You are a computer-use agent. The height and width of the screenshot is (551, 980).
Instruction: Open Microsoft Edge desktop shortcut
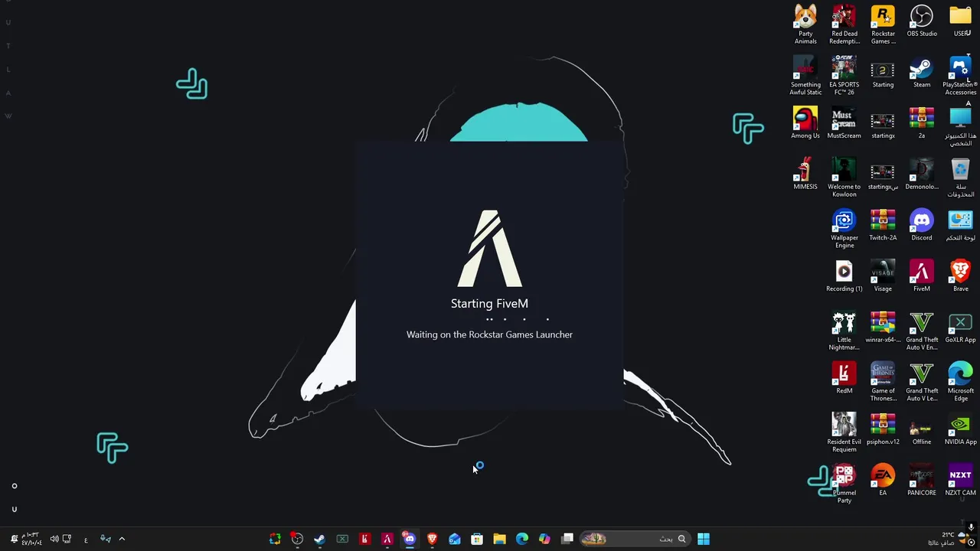(x=960, y=382)
